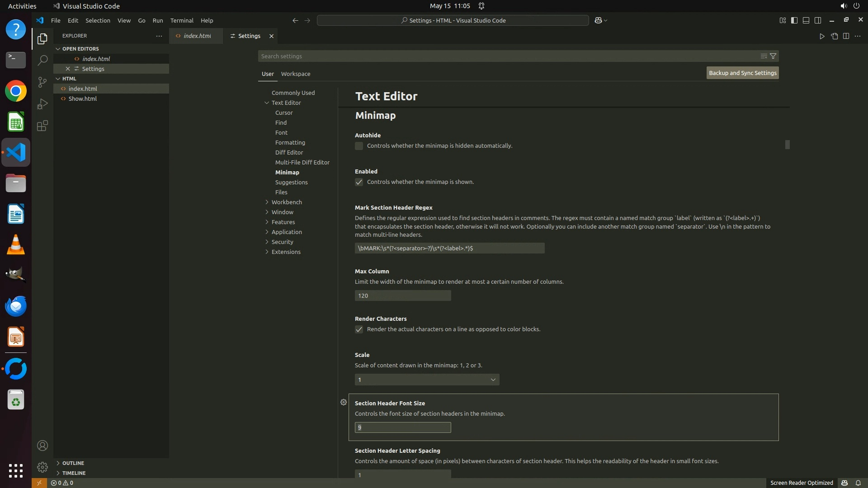Open Run and Debug view icon

point(42,104)
